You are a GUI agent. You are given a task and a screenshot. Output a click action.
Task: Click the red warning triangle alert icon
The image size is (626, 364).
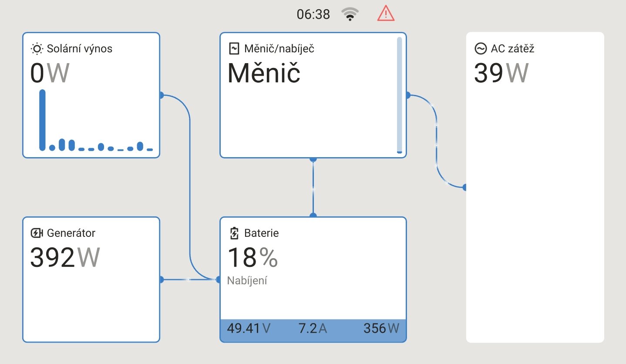[x=386, y=14]
